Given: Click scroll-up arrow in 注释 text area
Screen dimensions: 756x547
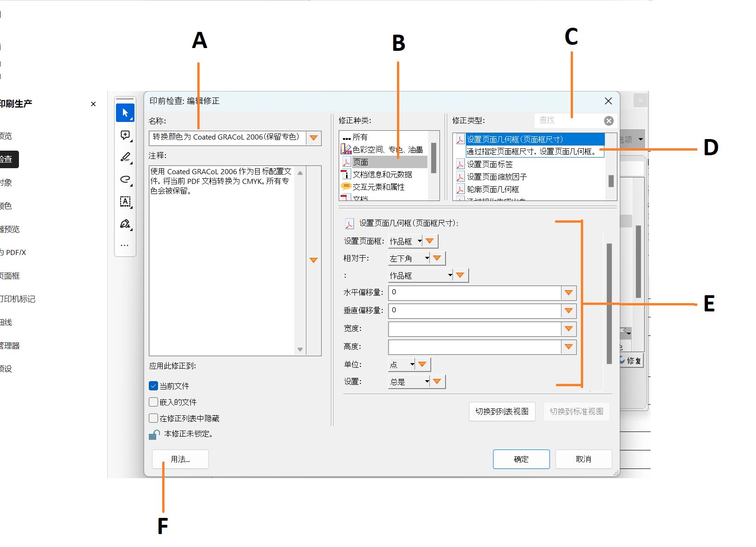Looking at the screenshot, I should 300,173.
